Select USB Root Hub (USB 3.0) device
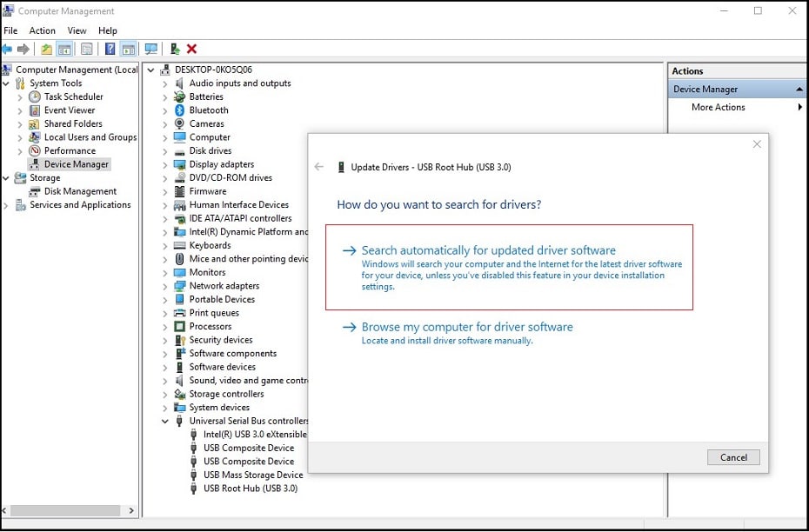 click(251, 489)
